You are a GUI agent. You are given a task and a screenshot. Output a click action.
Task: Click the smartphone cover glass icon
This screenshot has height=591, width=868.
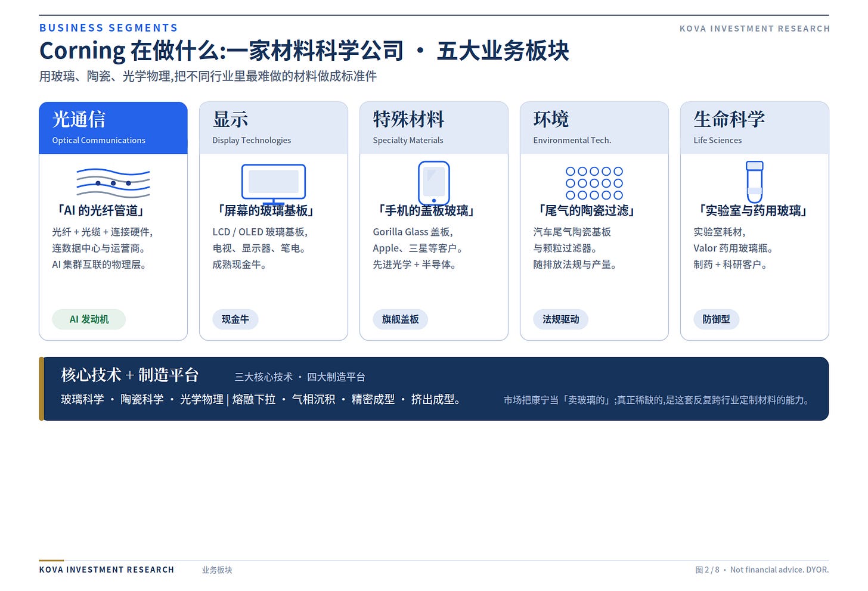point(434,183)
